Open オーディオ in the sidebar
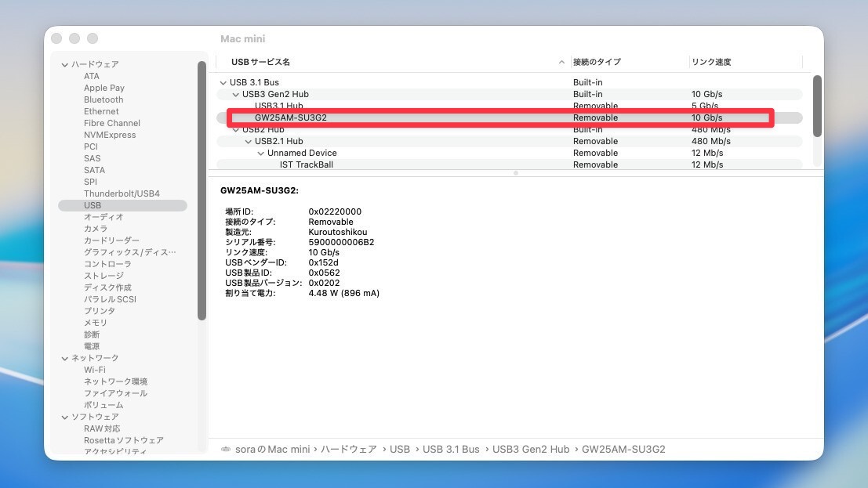The image size is (868, 488). (104, 217)
